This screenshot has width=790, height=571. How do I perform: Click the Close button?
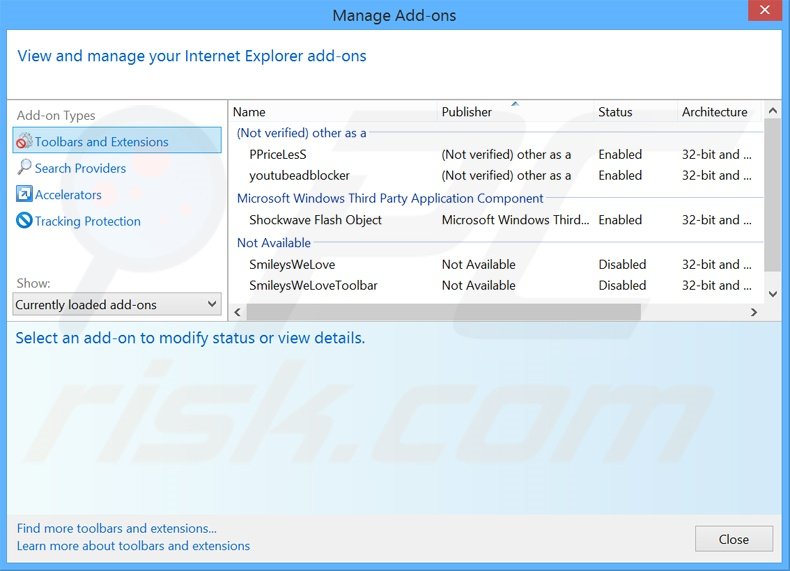tap(734, 539)
